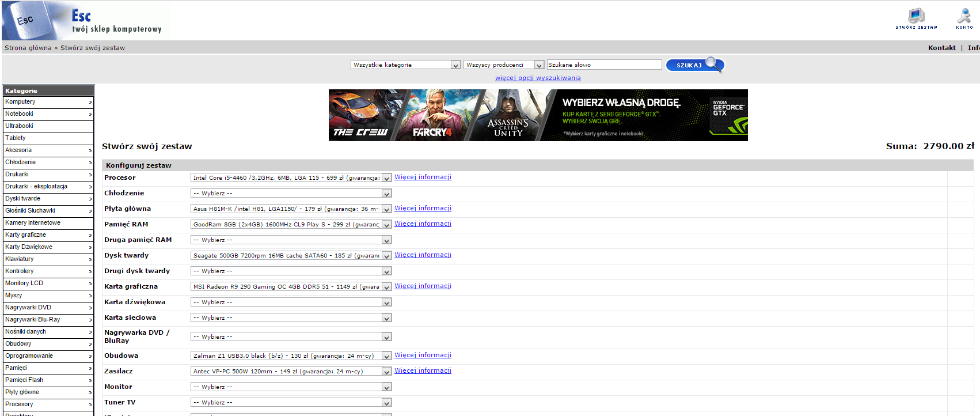Open the Dysk twardy selection dropdown
The width and height of the screenshot is (980, 416).
click(291, 256)
